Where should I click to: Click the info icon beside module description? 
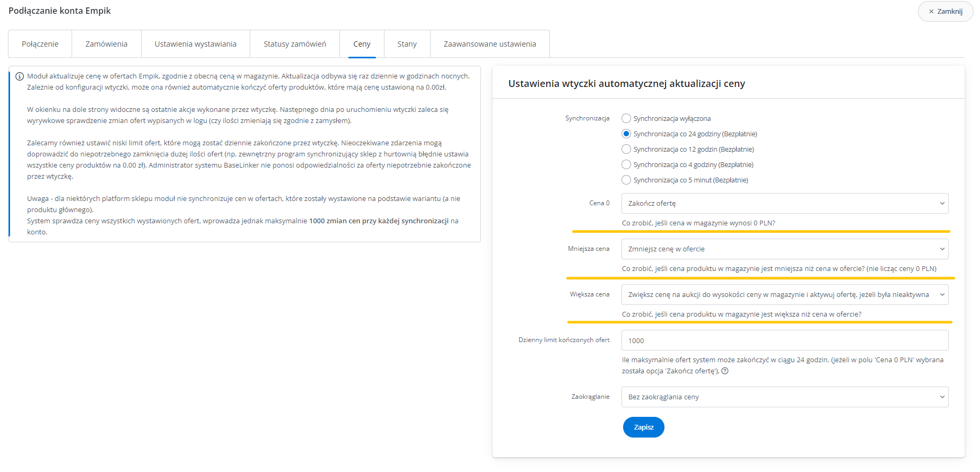tap(20, 76)
